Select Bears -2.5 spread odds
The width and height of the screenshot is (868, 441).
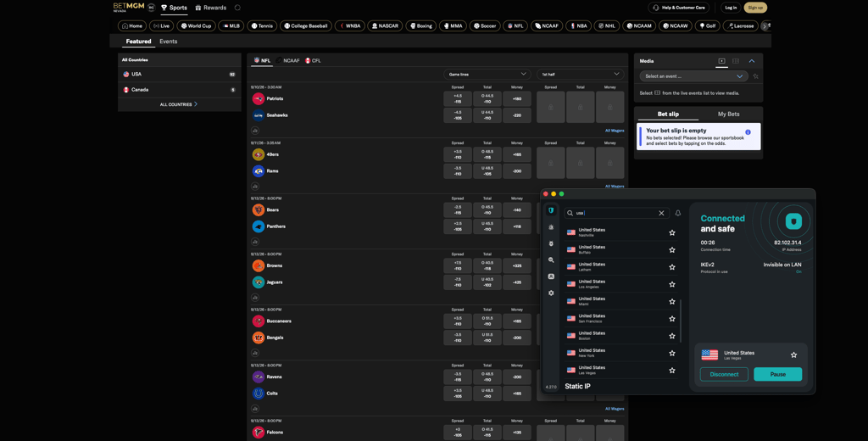[x=457, y=210]
